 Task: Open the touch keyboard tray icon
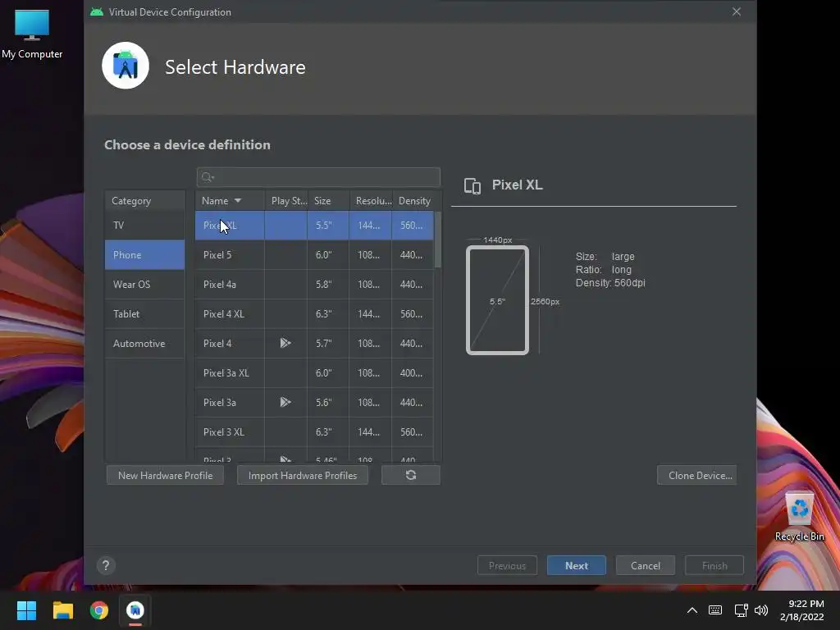(715, 610)
